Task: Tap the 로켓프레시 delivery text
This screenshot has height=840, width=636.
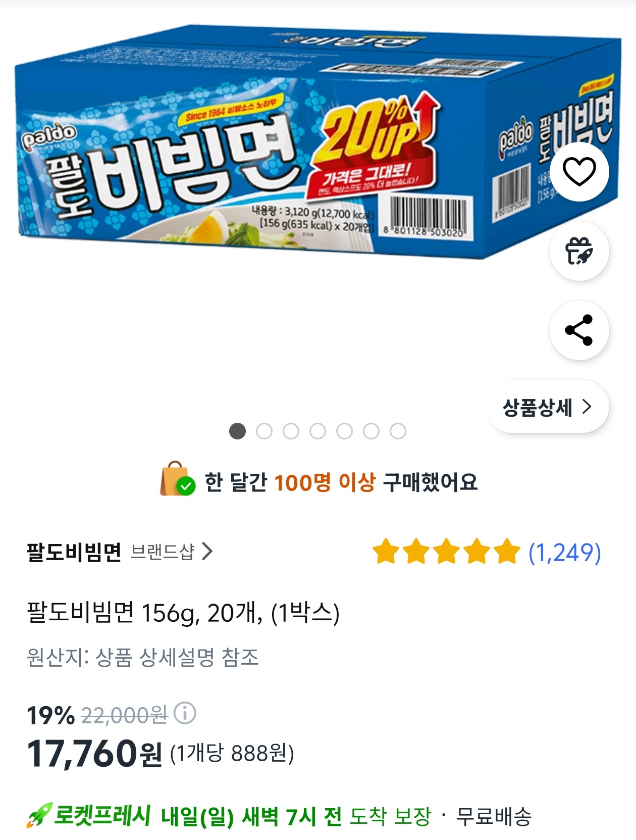Action: coord(103,815)
